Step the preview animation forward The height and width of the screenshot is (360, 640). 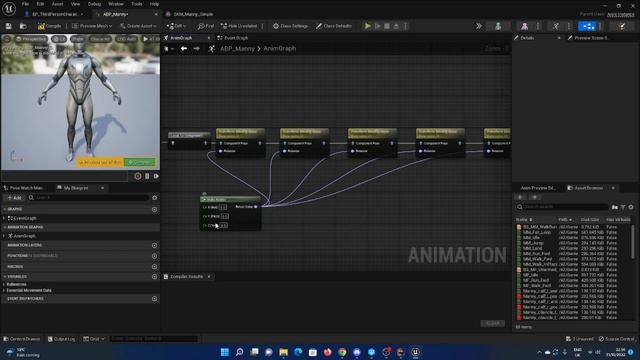[x=156, y=176]
